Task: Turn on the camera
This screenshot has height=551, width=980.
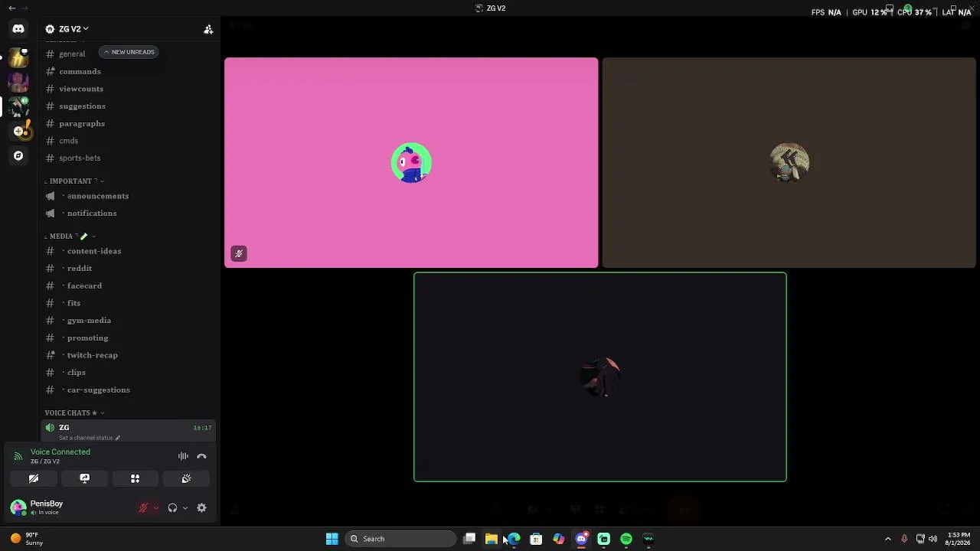Action: [x=34, y=478]
